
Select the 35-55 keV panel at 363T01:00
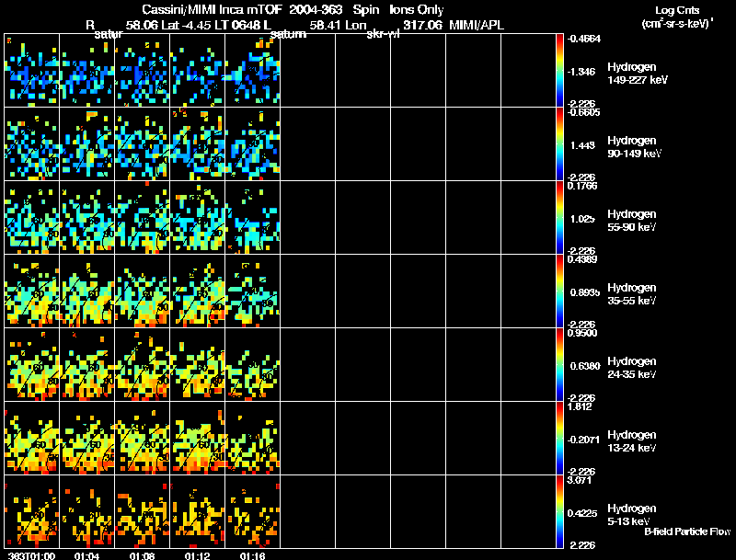click(x=32, y=291)
